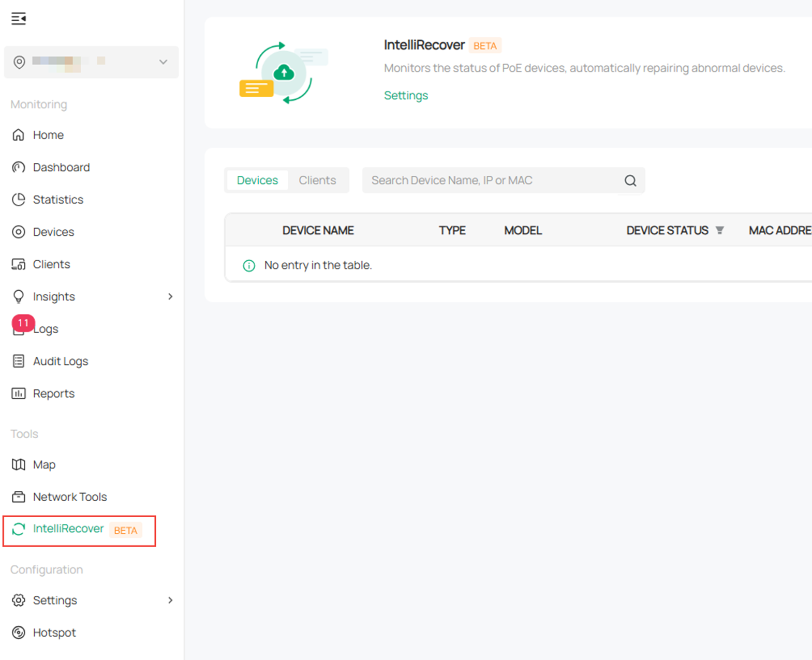Image resolution: width=812 pixels, height=660 pixels.
Task: Open the green Settings link under IntelliRecover
Action: [406, 96]
